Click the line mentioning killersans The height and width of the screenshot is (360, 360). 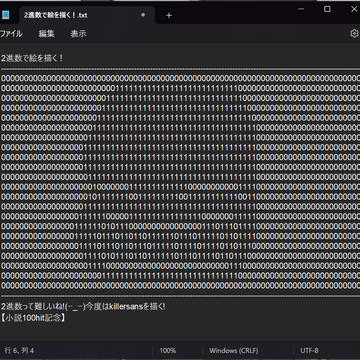point(83,306)
